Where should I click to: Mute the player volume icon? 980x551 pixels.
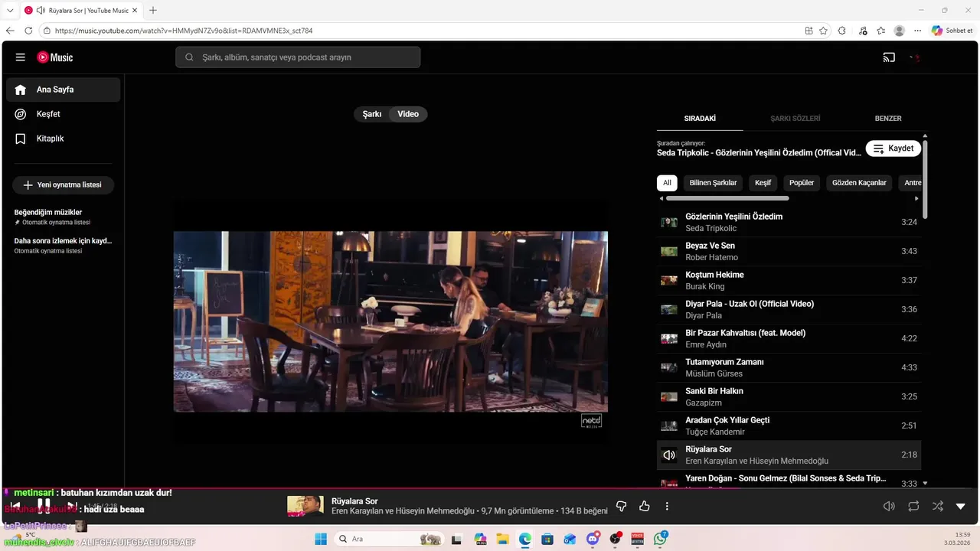[x=889, y=506]
